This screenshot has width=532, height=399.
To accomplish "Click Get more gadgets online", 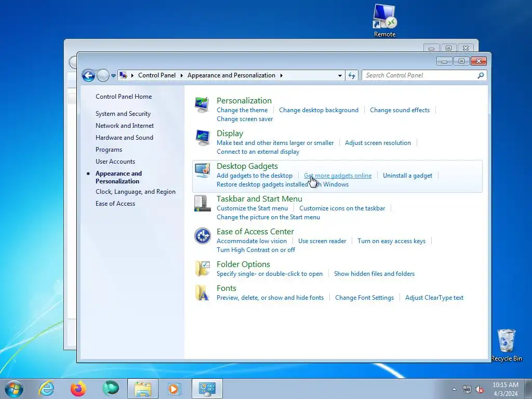I will point(338,176).
